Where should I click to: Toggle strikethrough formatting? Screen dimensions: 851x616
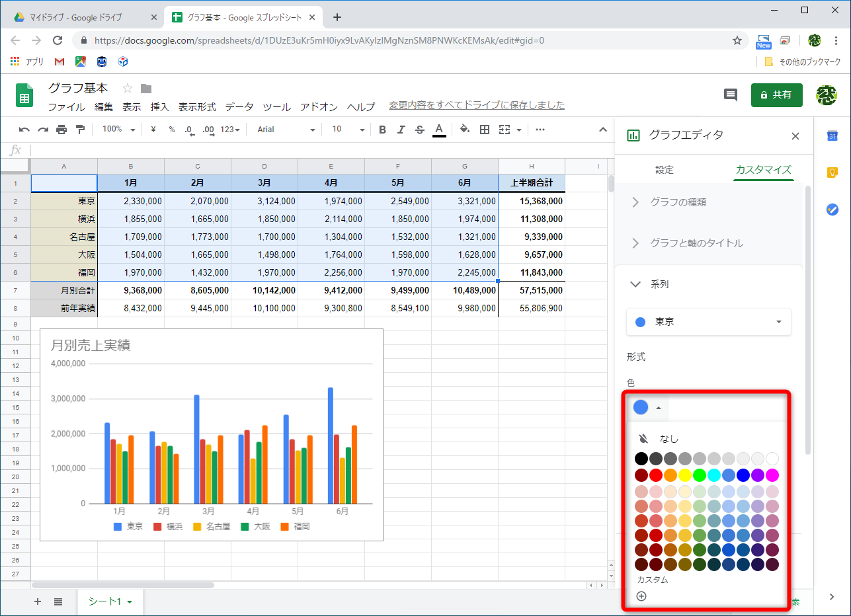point(419,130)
